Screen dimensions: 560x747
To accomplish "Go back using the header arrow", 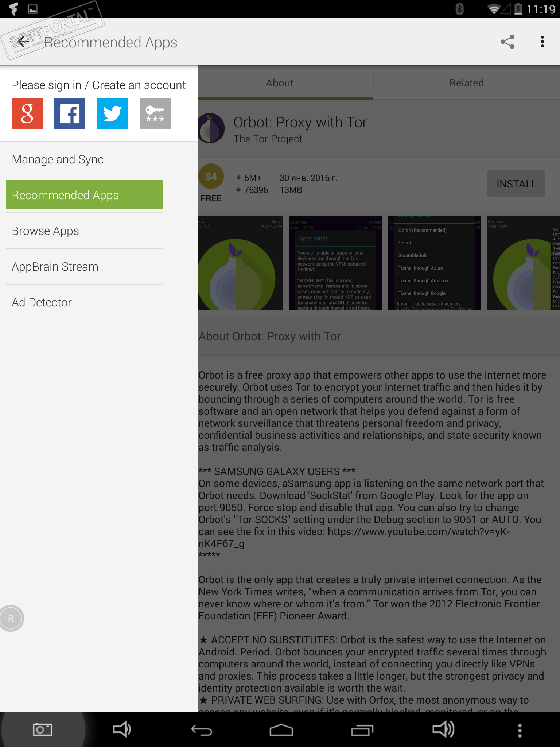I will (23, 42).
